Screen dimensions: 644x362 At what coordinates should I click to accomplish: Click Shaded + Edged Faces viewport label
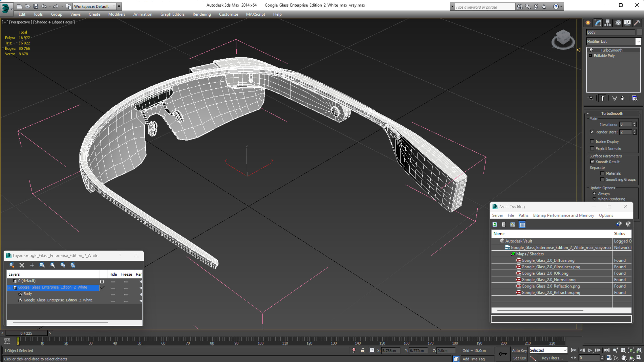(54, 22)
